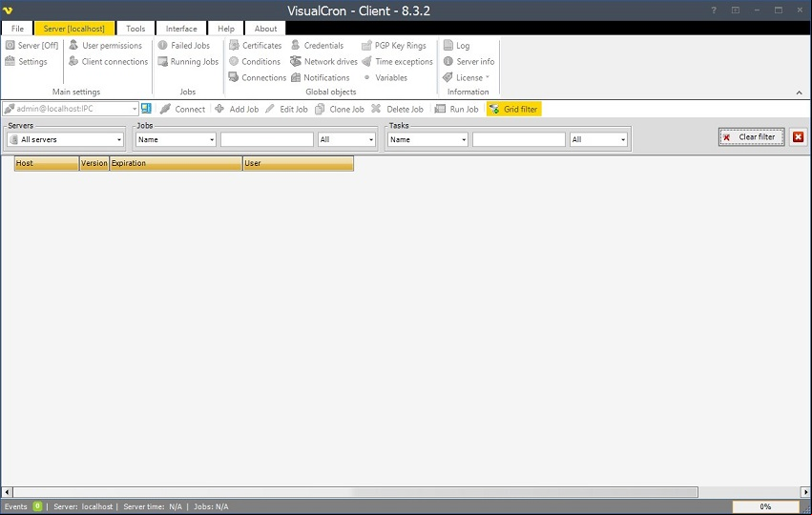
Task: Open Connections global object
Action: click(x=258, y=77)
